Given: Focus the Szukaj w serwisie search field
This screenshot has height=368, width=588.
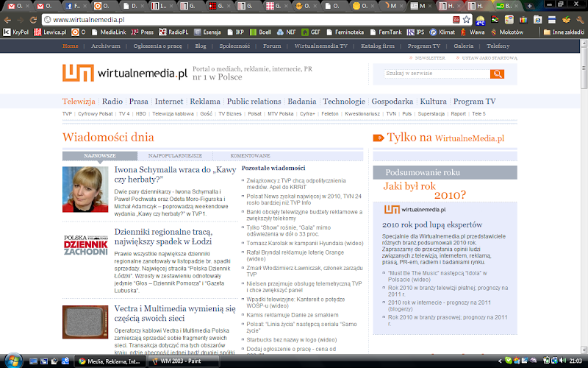Looking at the screenshot, I should point(437,74).
